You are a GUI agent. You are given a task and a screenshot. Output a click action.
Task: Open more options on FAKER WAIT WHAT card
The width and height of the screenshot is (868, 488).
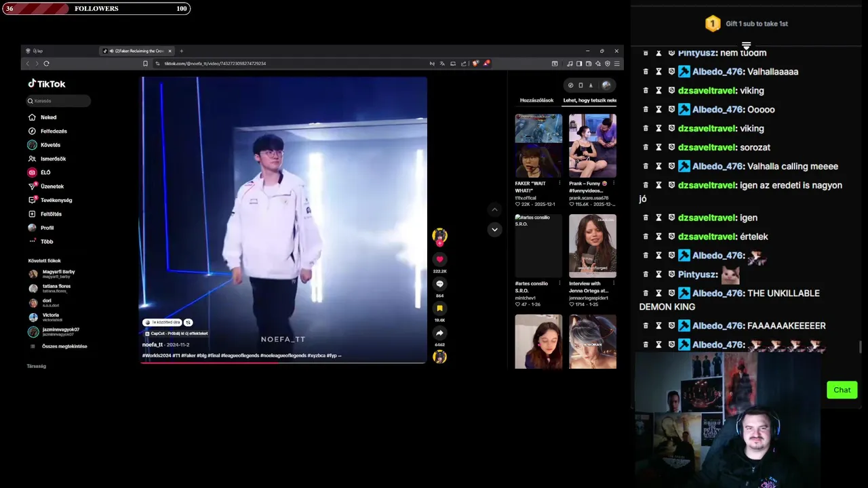(559, 183)
